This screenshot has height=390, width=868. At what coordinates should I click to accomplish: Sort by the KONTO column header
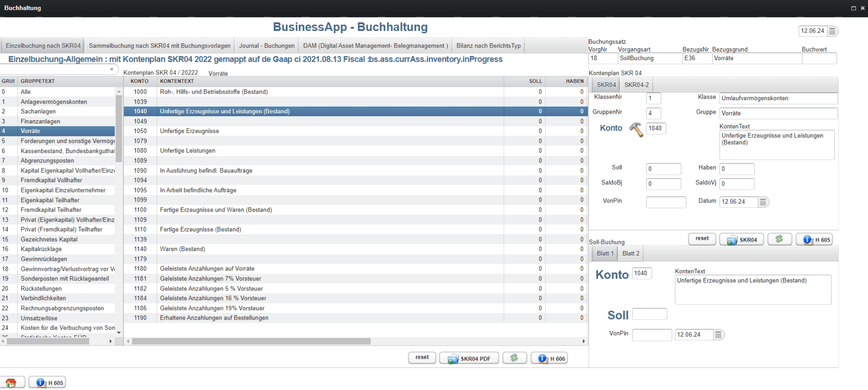[x=140, y=81]
